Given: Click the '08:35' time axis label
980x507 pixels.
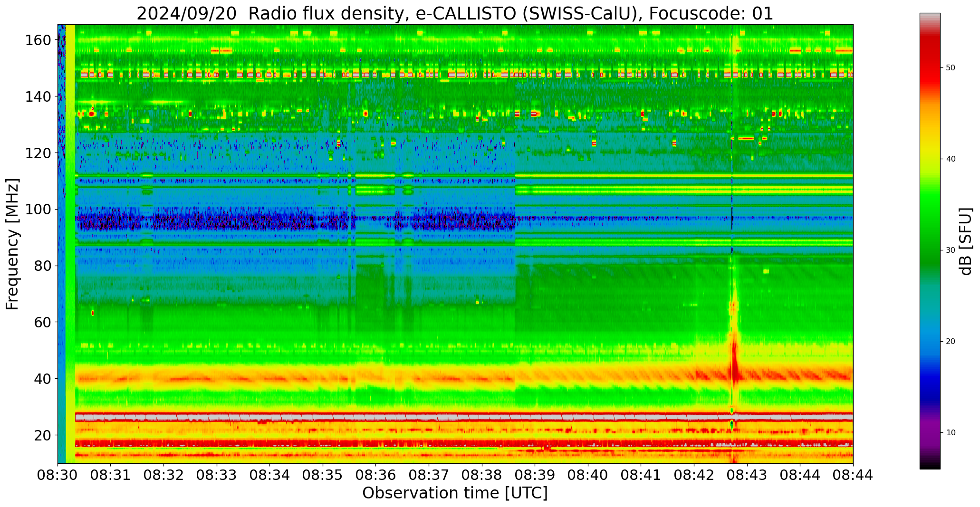Looking at the screenshot, I should click(x=323, y=475).
